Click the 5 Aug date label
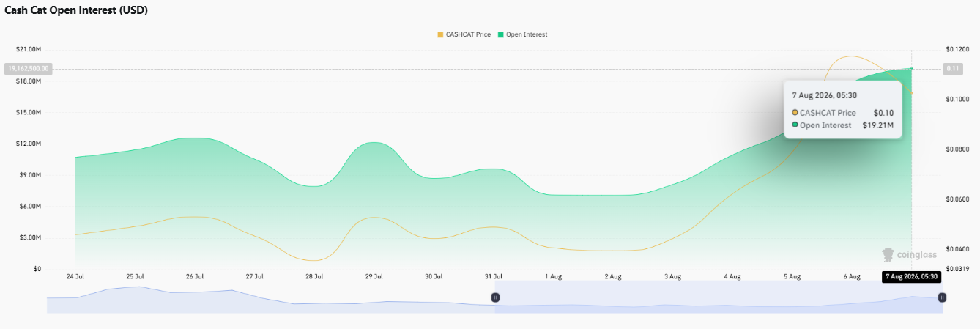The image size is (980, 329). click(x=792, y=277)
